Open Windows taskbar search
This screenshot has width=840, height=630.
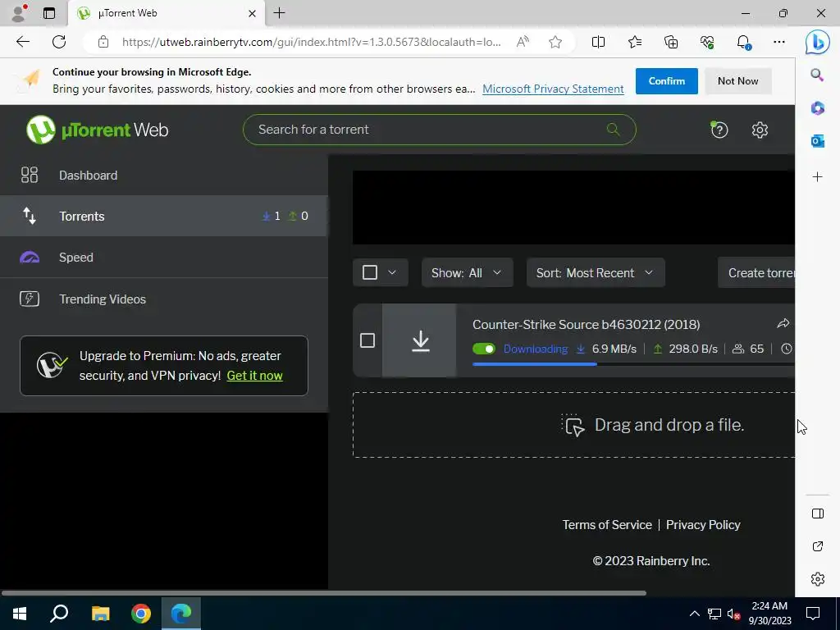59,614
